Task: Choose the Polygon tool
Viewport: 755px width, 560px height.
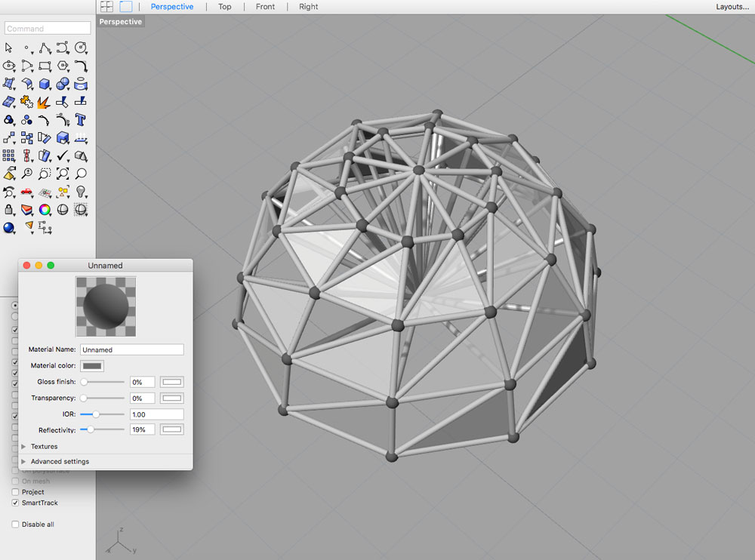Action: click(63, 66)
